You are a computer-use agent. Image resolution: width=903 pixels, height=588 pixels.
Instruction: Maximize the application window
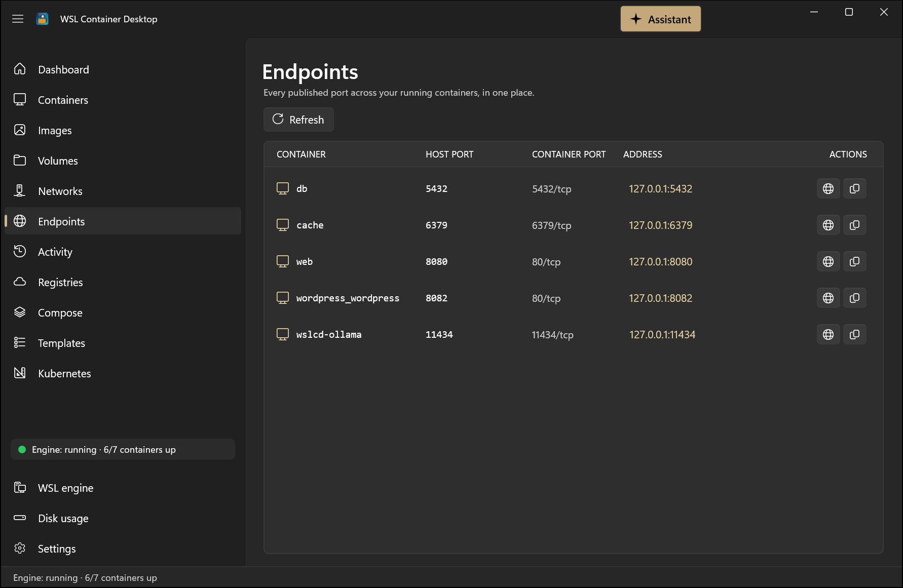point(849,12)
